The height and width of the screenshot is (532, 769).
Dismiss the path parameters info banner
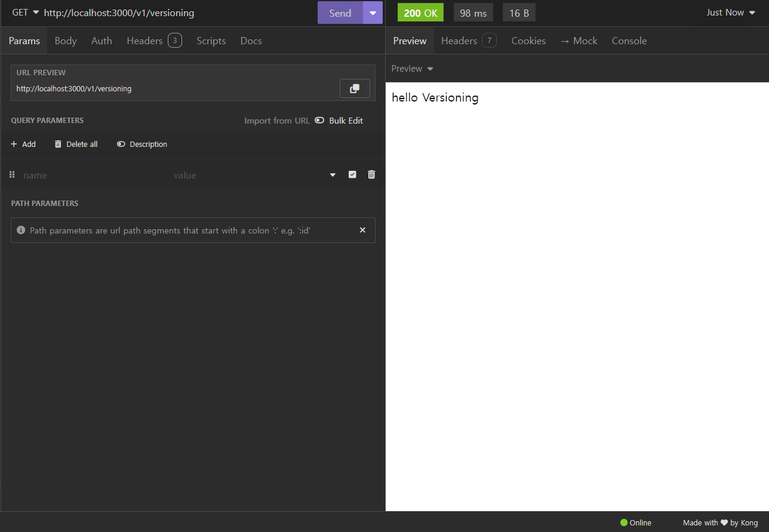point(362,229)
